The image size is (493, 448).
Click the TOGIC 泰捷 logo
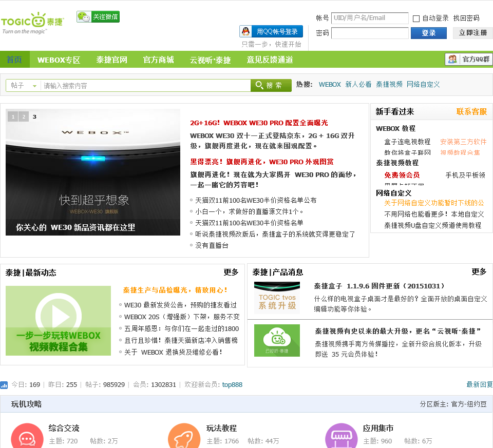coord(32,23)
